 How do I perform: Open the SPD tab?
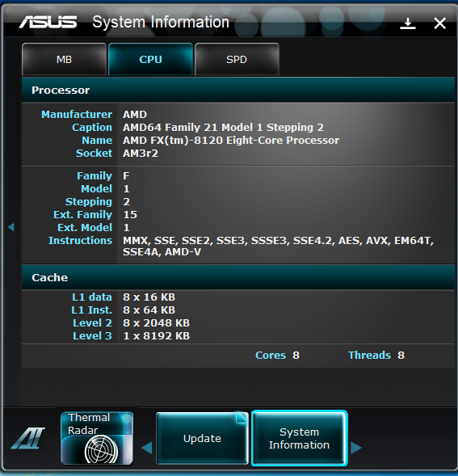pos(237,59)
